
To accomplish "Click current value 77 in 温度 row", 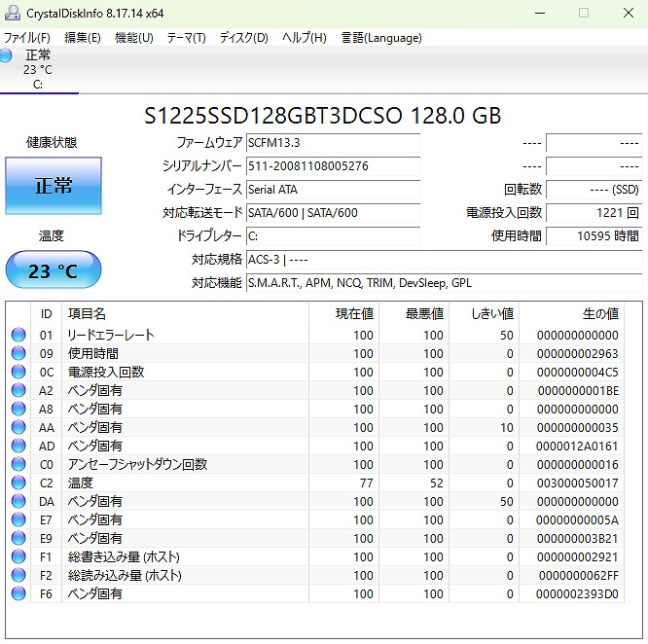I will (x=366, y=483).
